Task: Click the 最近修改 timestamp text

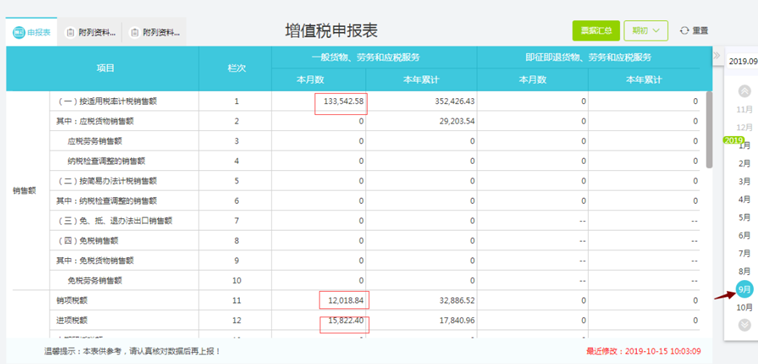Action: [643, 351]
